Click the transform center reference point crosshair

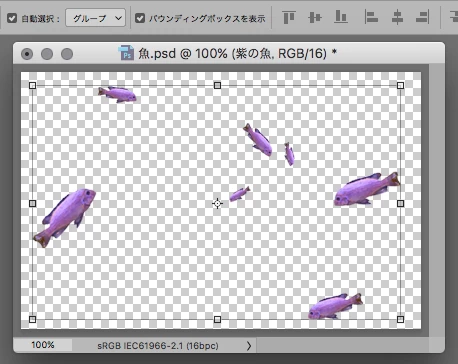(x=217, y=203)
